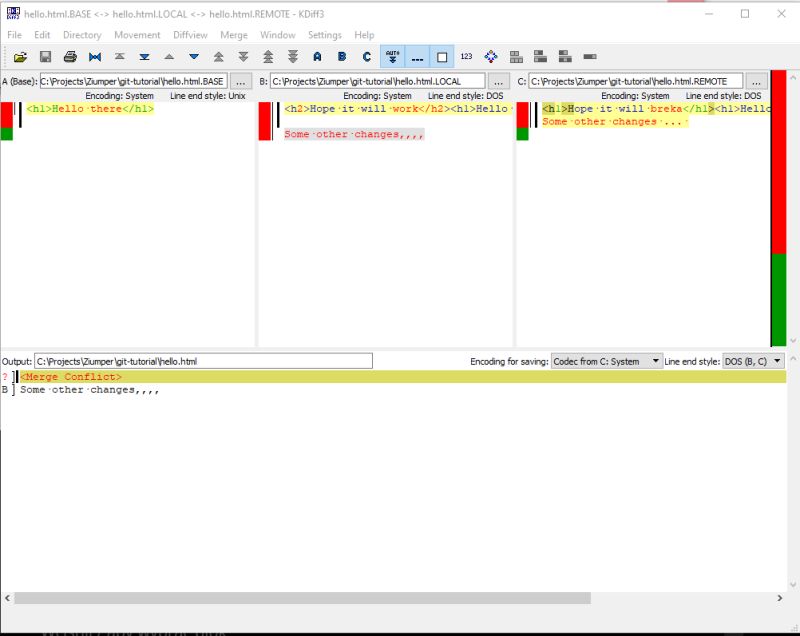Image resolution: width=800 pixels, height=636 pixels.
Task: Open the Encoding for saving dropdown
Action: [x=605, y=361]
